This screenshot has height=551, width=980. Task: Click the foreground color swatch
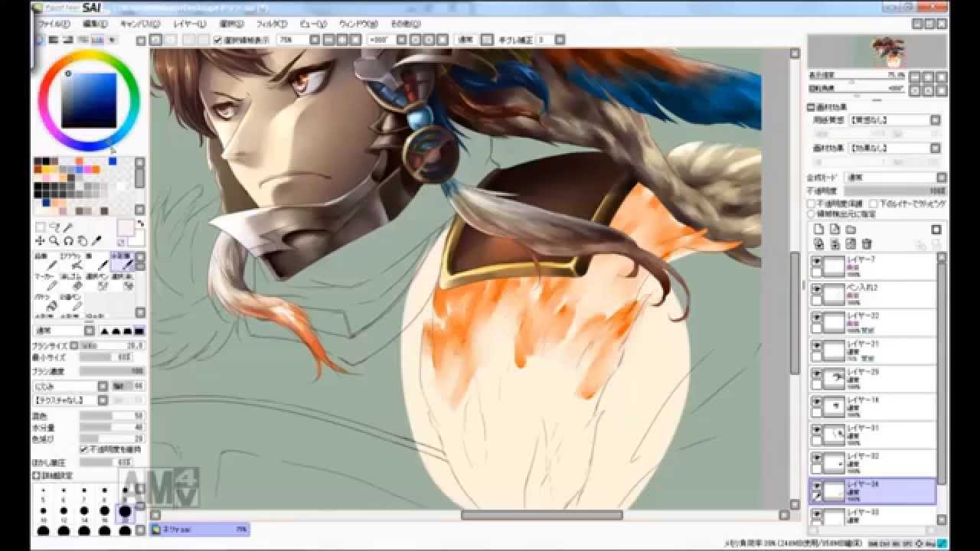pyautogui.click(x=125, y=227)
